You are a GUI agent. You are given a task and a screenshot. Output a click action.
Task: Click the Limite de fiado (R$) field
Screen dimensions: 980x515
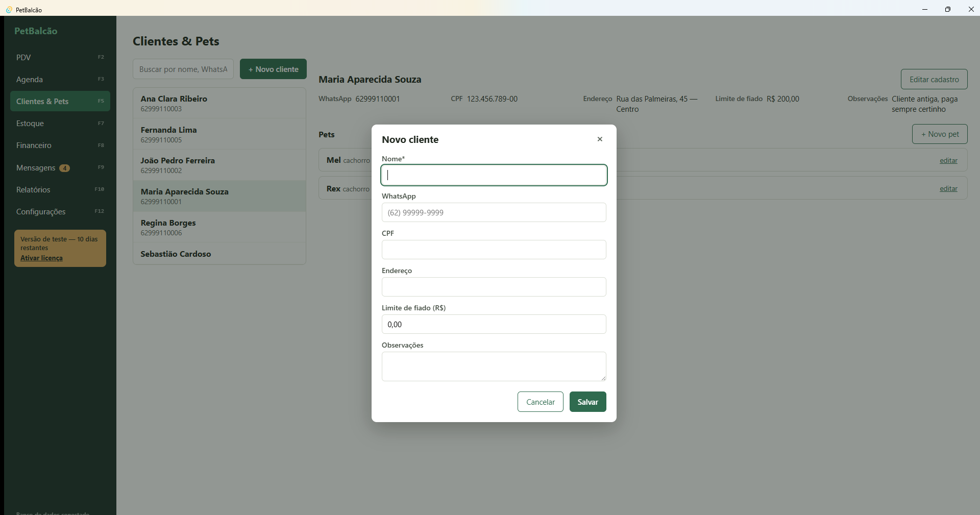(494, 324)
